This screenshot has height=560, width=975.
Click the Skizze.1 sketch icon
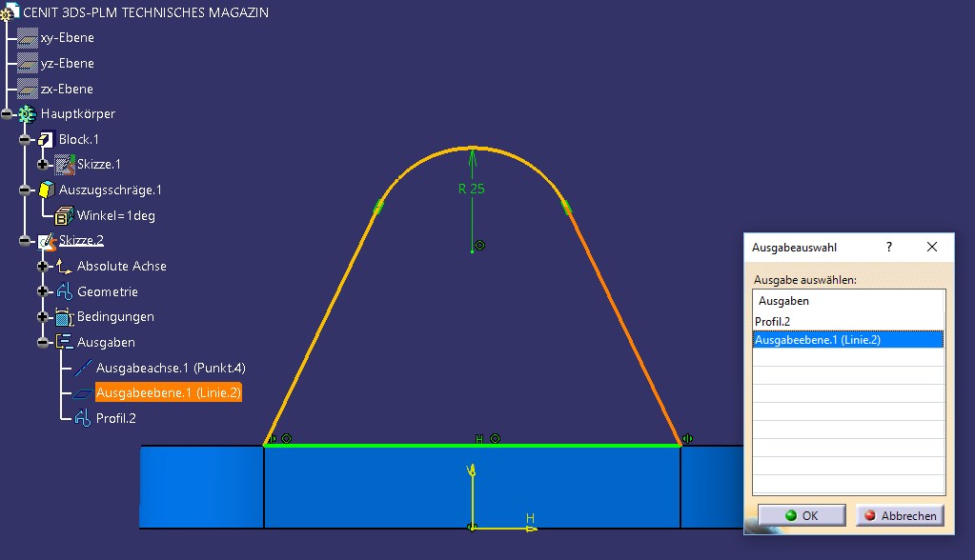tap(64, 165)
